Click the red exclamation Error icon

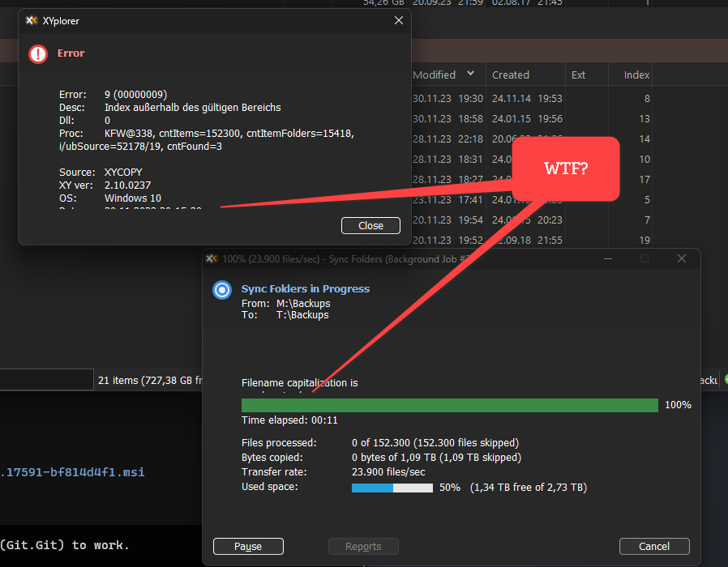pos(38,54)
